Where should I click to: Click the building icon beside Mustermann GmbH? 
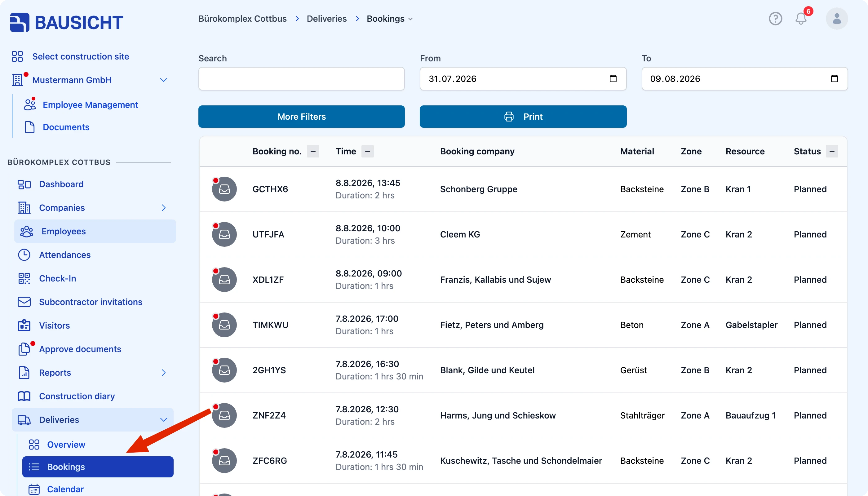(x=17, y=80)
